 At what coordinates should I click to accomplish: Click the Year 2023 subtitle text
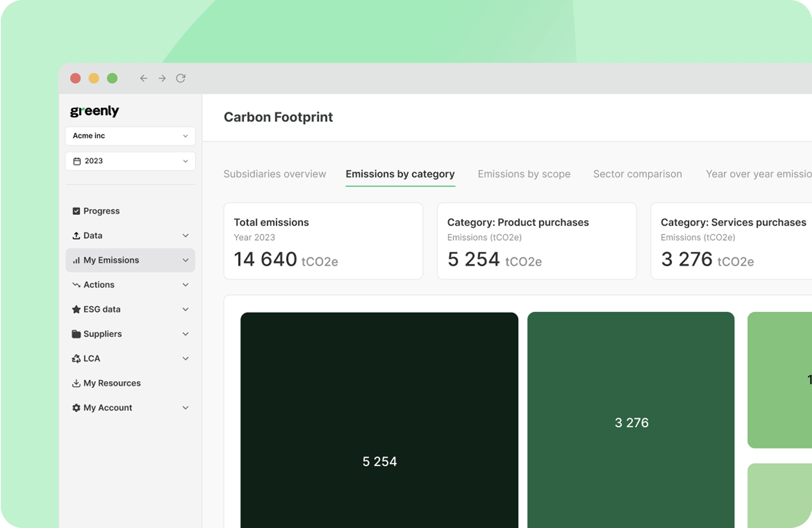point(254,238)
